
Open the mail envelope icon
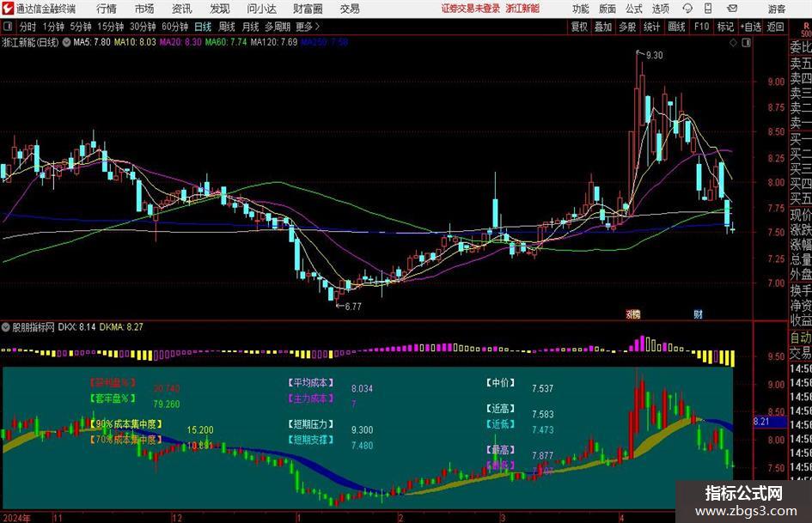[x=732, y=9]
